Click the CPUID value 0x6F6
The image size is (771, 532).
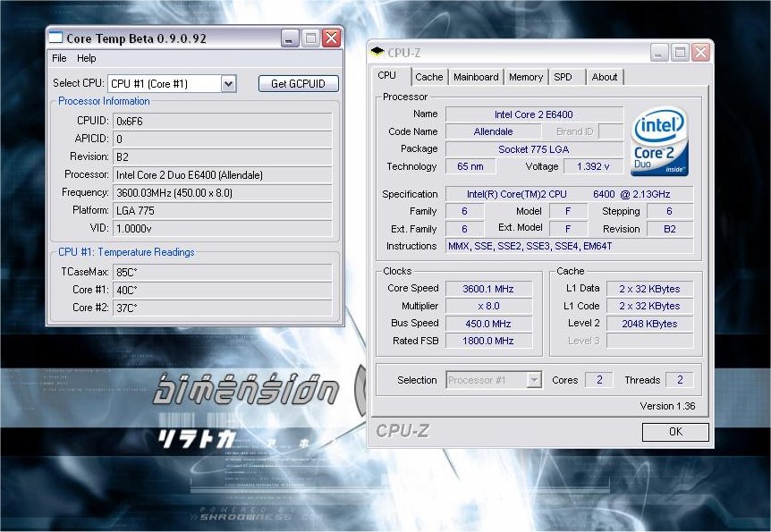pos(222,121)
